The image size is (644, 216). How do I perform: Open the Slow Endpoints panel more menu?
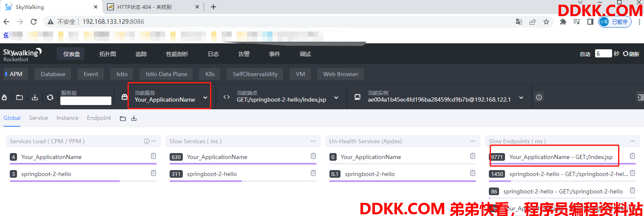point(633,141)
